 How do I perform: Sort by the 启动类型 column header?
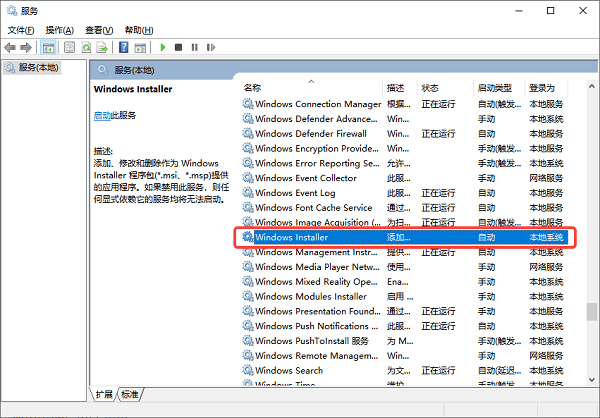click(x=494, y=88)
